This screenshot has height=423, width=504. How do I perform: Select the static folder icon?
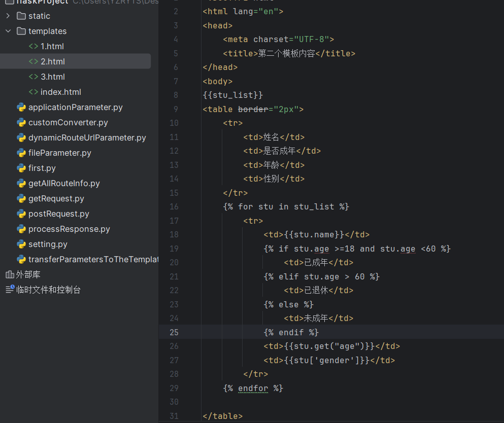tap(21, 16)
